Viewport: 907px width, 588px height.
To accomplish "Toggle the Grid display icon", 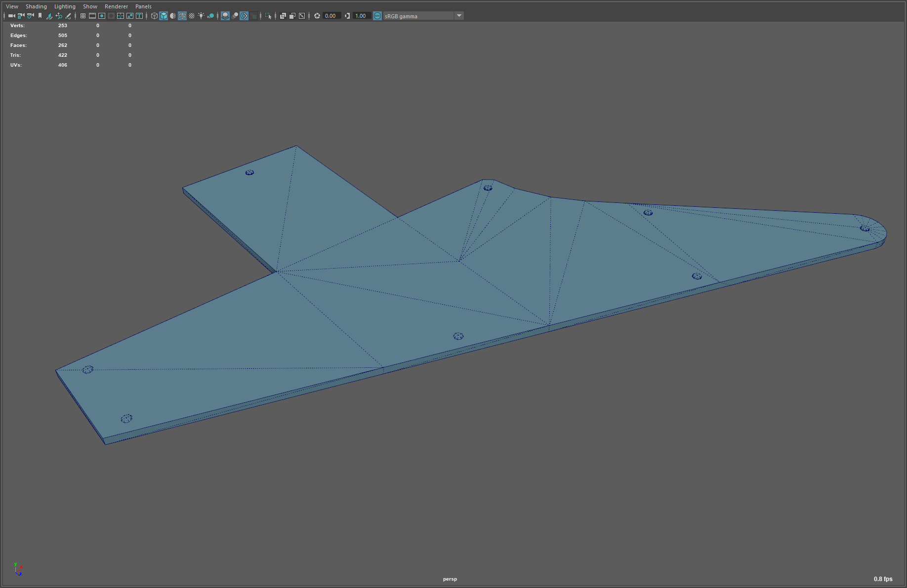I will (x=83, y=16).
